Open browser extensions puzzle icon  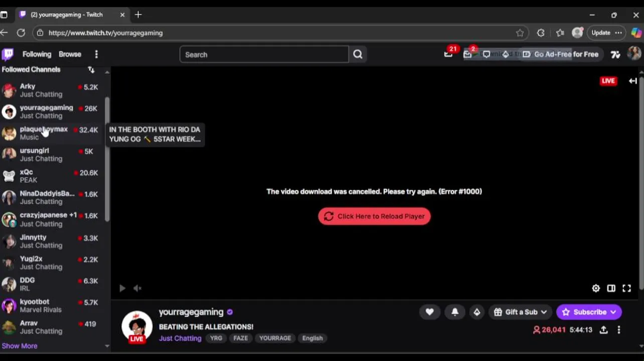pos(541,33)
